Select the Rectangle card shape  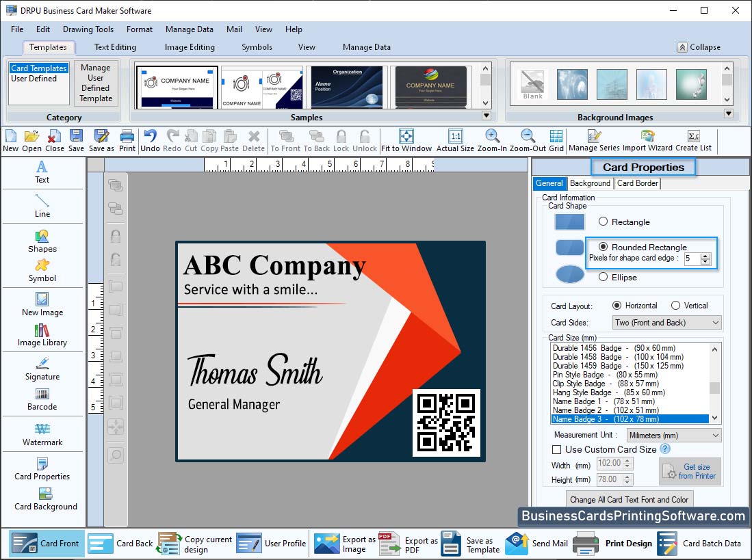tap(604, 222)
